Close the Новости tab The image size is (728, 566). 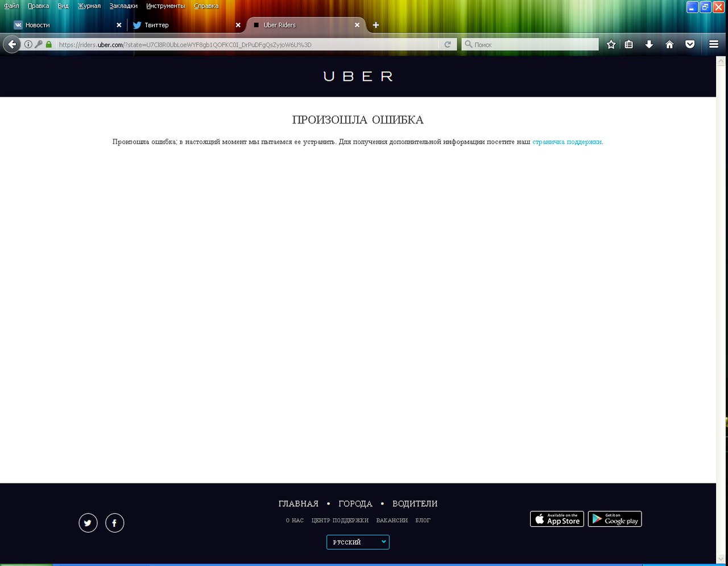click(x=119, y=25)
